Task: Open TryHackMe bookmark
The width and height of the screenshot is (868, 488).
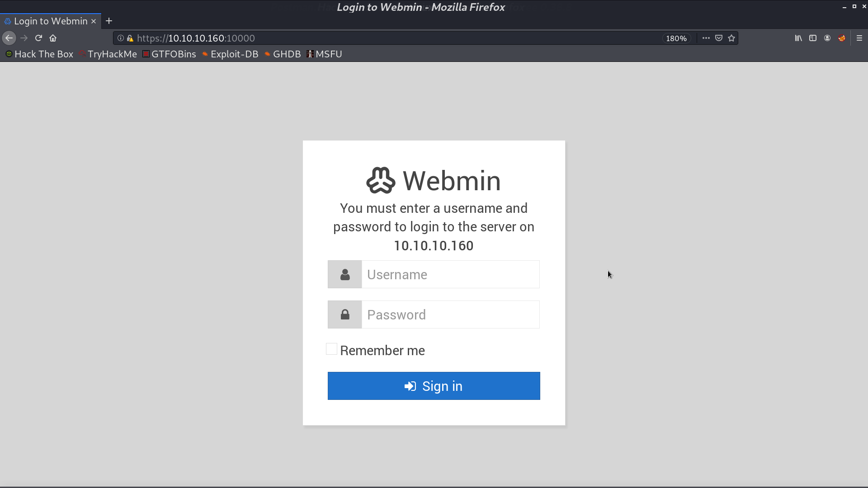Action: tap(108, 54)
